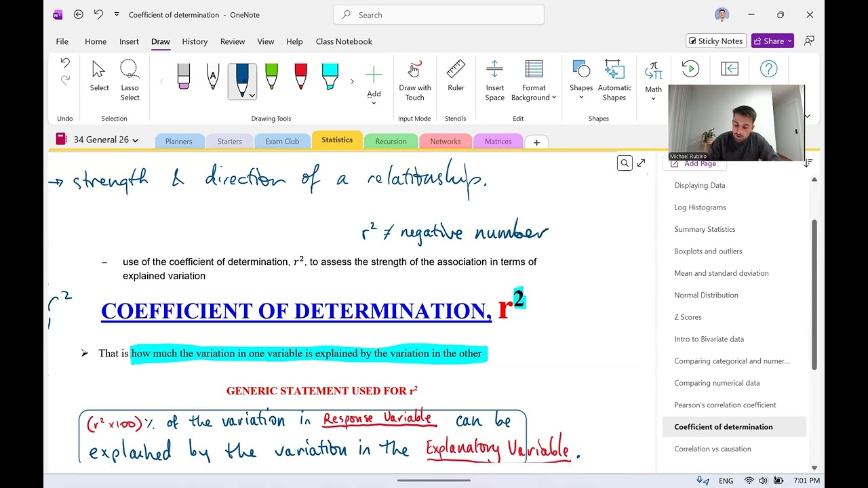Open the Quick Access Toolbar customize dropdown
Screen dimensions: 868x488
click(117, 14)
